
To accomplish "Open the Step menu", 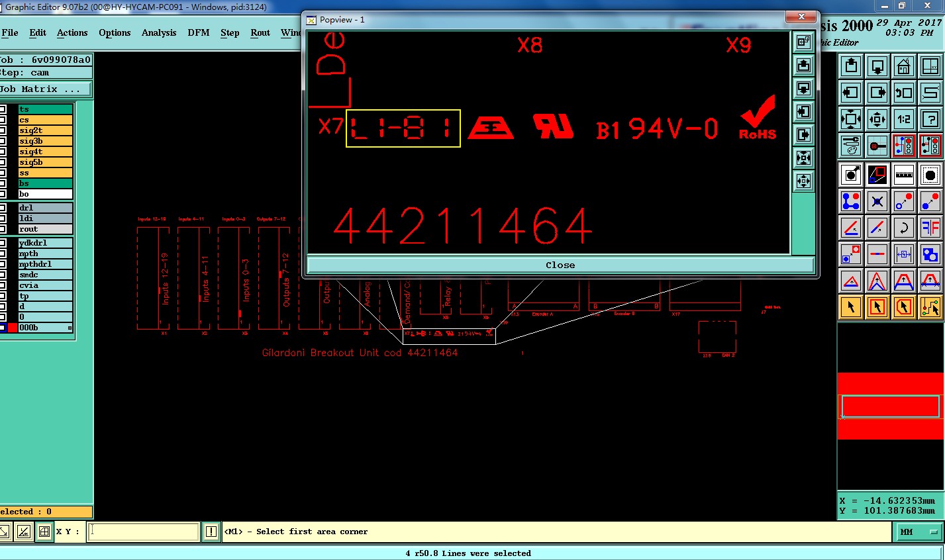I will point(230,32).
